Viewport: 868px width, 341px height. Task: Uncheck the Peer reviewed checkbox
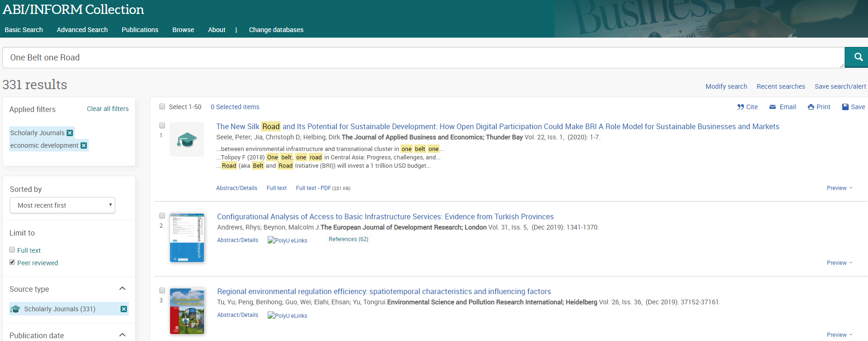click(x=12, y=262)
